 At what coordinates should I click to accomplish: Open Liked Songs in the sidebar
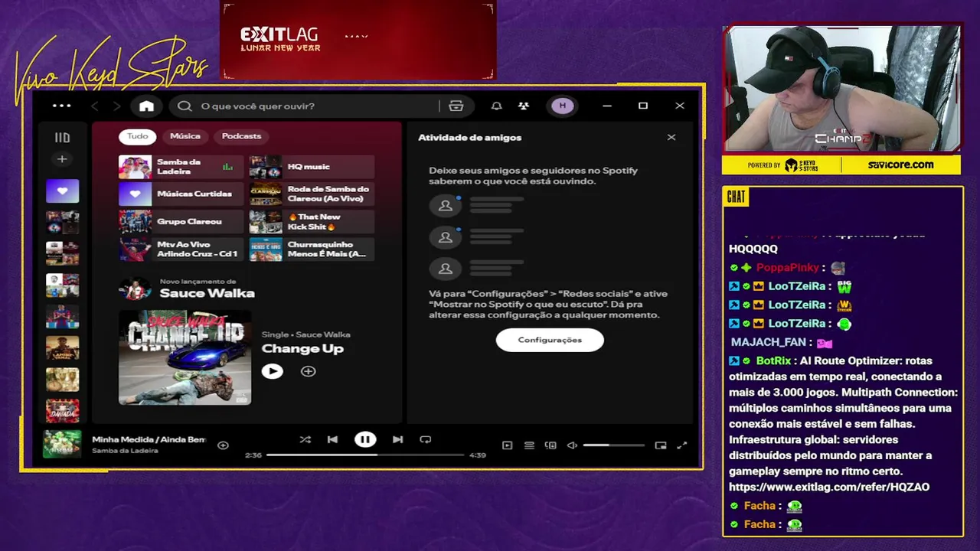(x=62, y=191)
